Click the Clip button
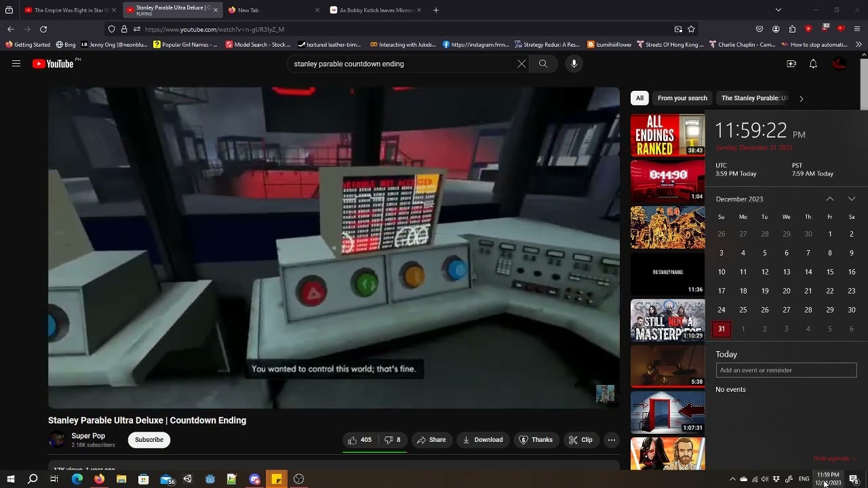Image resolution: width=868 pixels, height=488 pixels. click(580, 440)
